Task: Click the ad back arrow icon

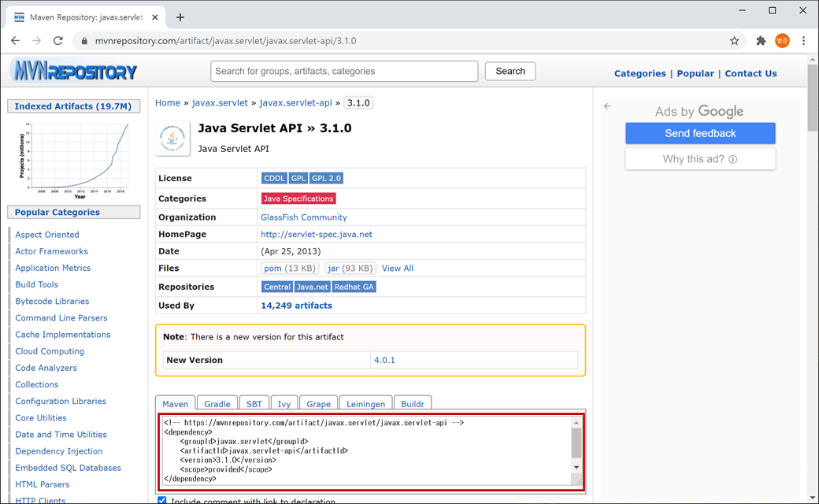Action: 607,106
